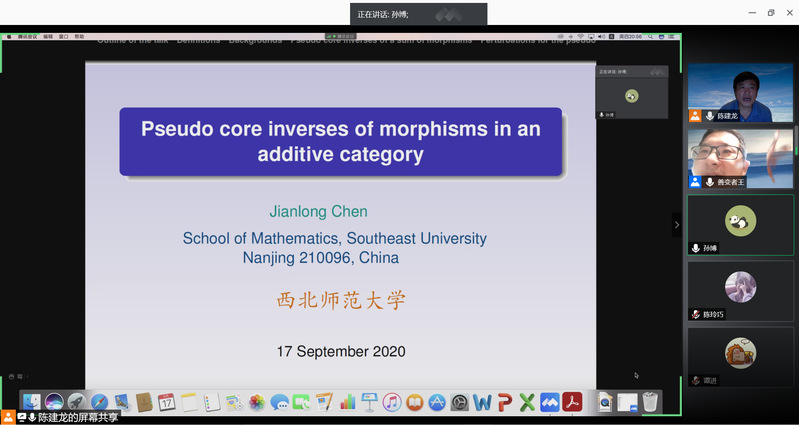This screenshot has height=425, width=799.
Task: Open System Preferences gear in dock
Action: 459,402
